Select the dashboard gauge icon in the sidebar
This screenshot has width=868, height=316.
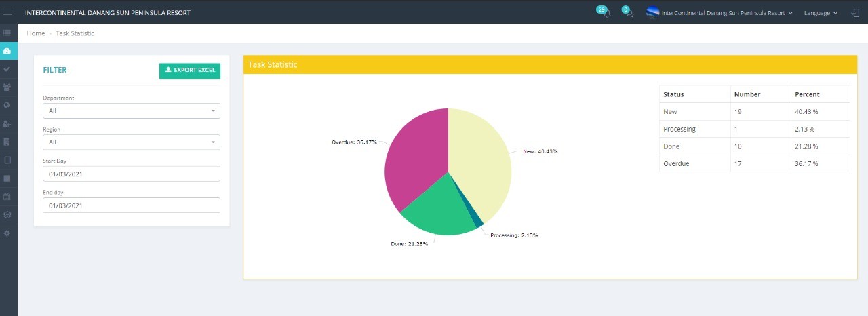pos(7,51)
